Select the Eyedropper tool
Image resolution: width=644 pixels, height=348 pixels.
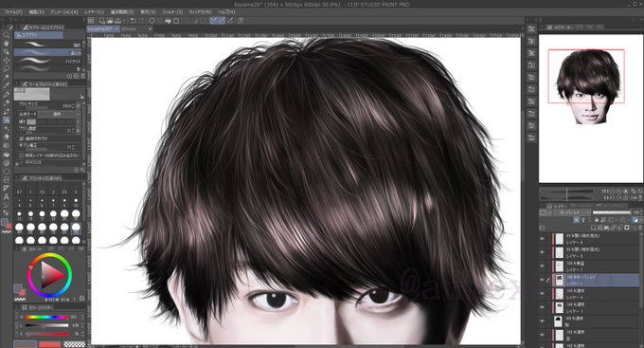click(x=7, y=85)
